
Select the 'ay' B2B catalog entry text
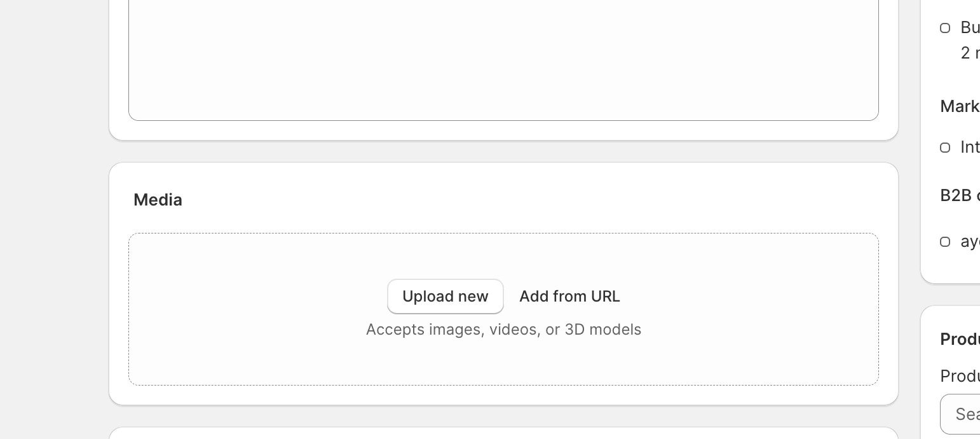click(x=970, y=242)
